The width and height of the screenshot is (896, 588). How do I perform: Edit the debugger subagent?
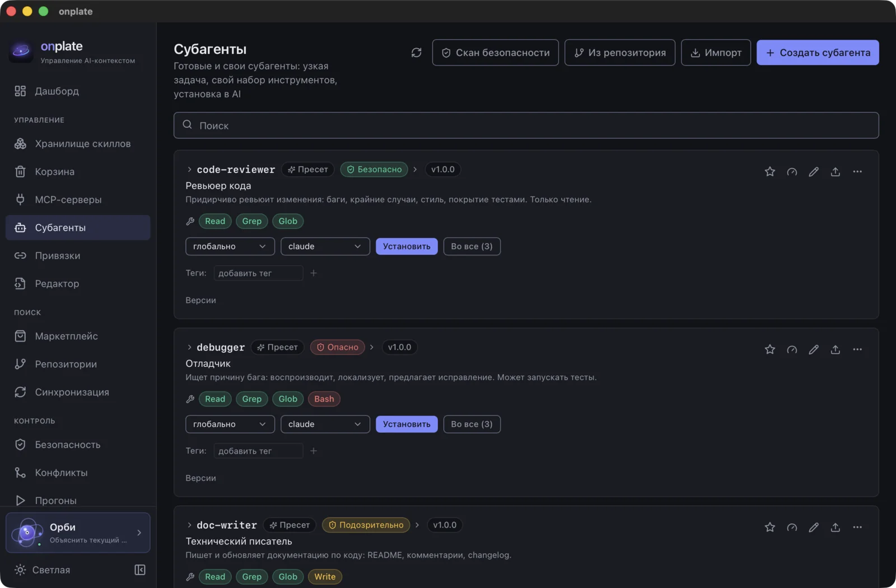point(814,349)
